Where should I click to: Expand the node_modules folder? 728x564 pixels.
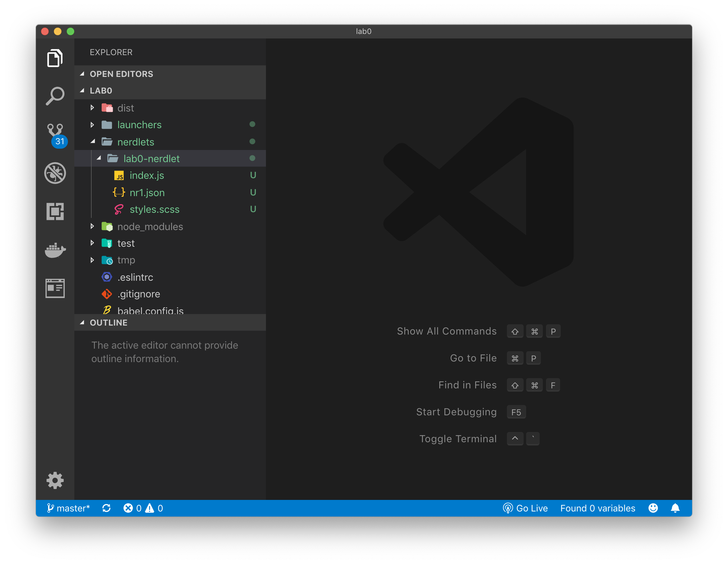tap(150, 227)
